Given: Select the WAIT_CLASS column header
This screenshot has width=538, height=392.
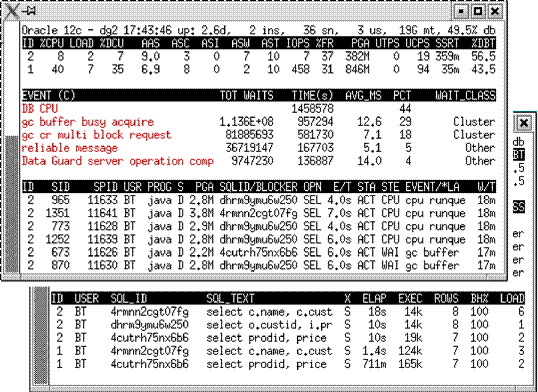Looking at the screenshot, I should (466, 95).
